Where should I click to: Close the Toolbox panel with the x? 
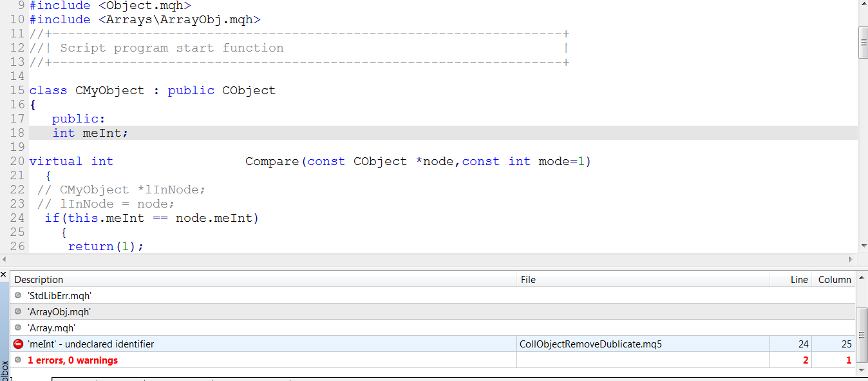[x=4, y=275]
